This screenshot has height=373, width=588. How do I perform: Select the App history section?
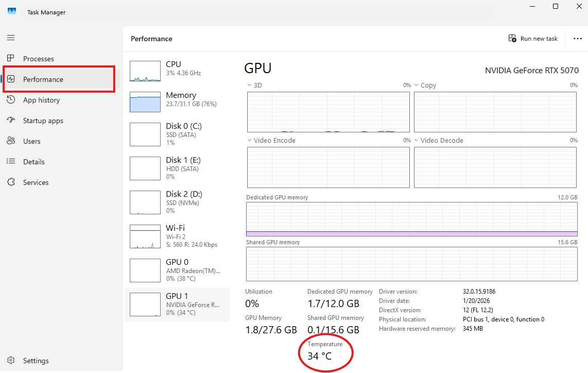(41, 100)
